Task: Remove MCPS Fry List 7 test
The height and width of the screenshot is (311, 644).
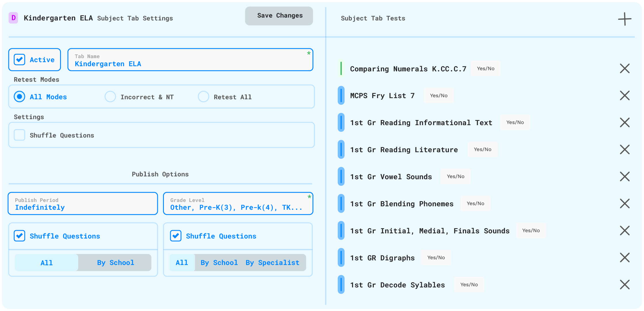Action: 625,96
